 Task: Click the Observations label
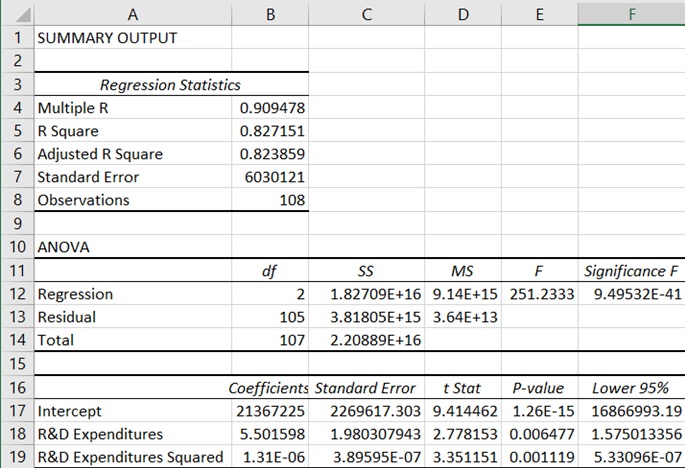83,200
